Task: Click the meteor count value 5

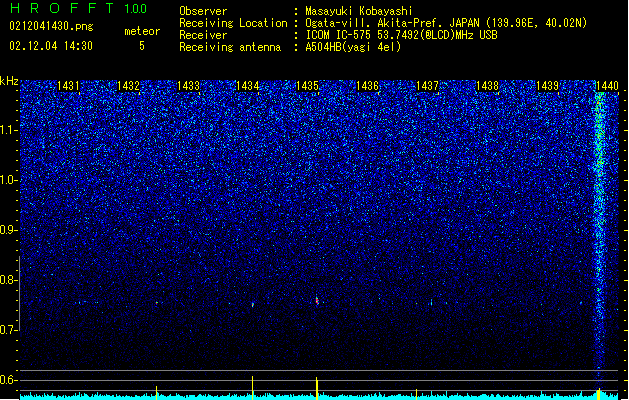Action: pyautogui.click(x=142, y=46)
